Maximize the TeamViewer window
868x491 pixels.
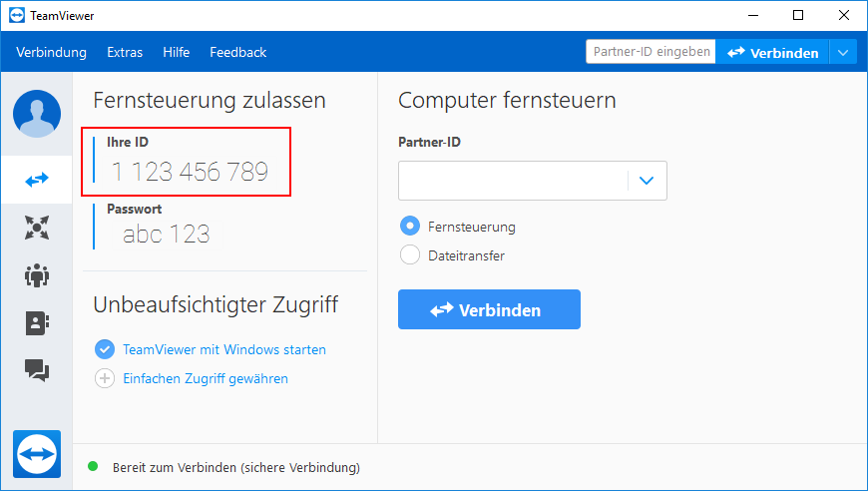(x=798, y=16)
